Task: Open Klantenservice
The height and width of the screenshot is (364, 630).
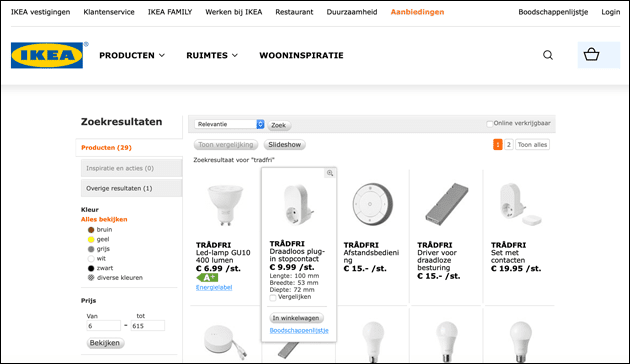Action: (x=109, y=12)
